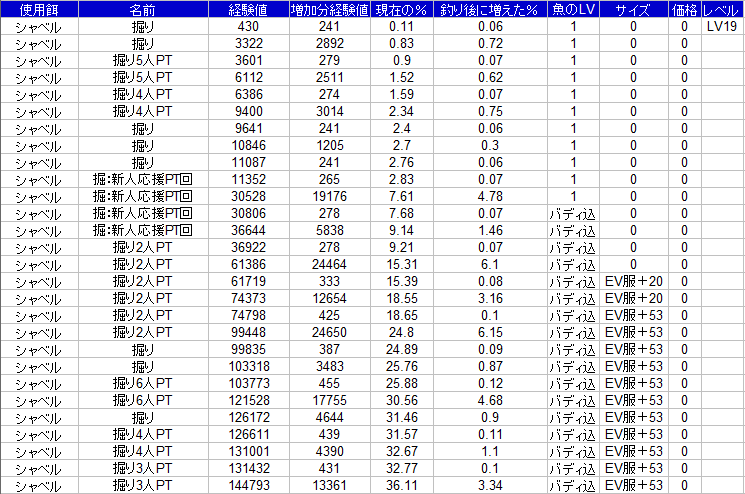The image size is (745, 494).
Task: Click the cell with value 6.15
Action: [x=490, y=332]
